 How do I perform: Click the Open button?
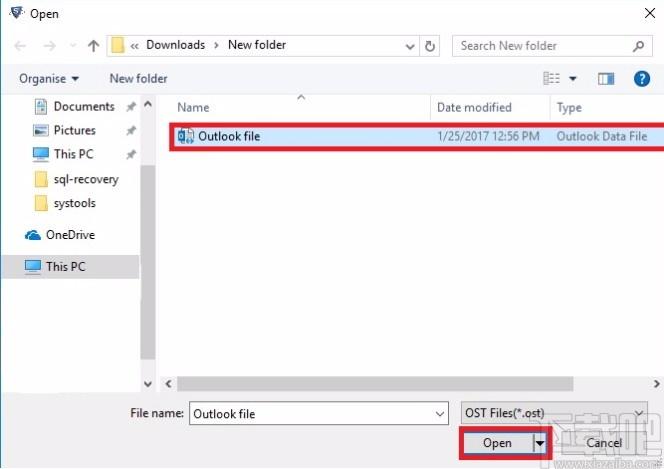click(498, 443)
